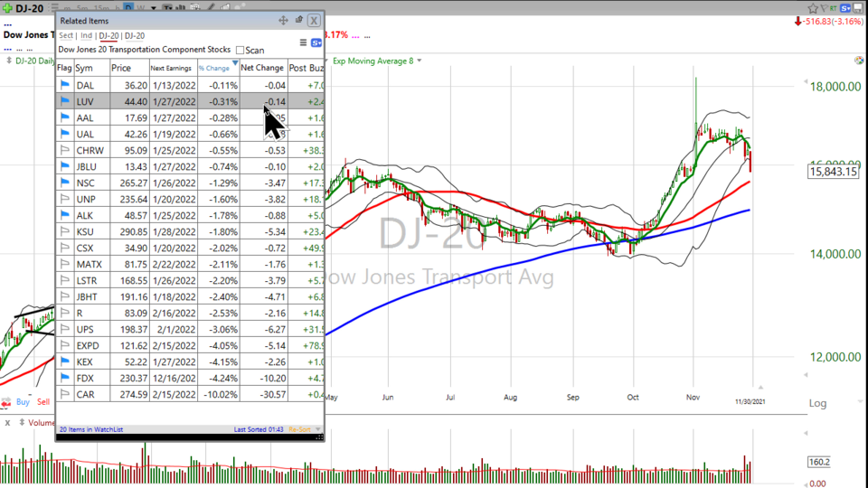Open the Re-Sort dropdown arrow in watchlist footer
The width and height of the screenshot is (868, 488).
(317, 429)
